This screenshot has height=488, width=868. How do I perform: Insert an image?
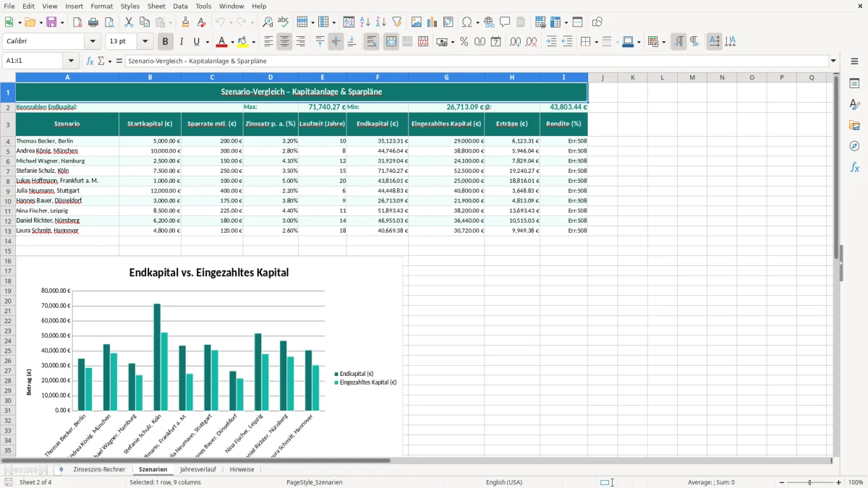(x=417, y=22)
